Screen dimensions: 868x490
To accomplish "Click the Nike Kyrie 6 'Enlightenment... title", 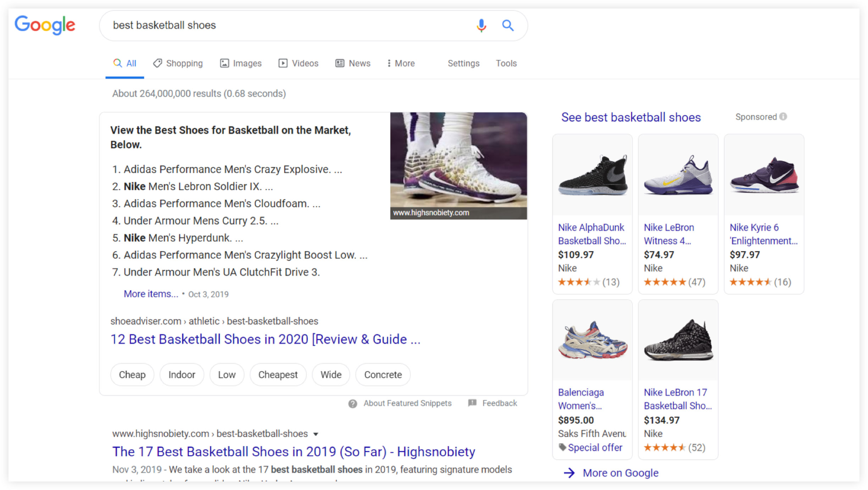I will point(763,234).
